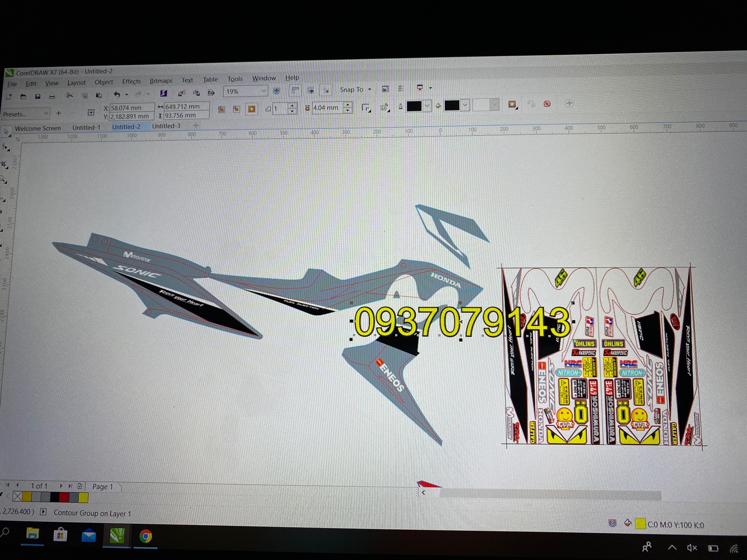Toggle the To center contour option
Image resolution: width=747 pixels, height=560 pixels.
pos(221,109)
